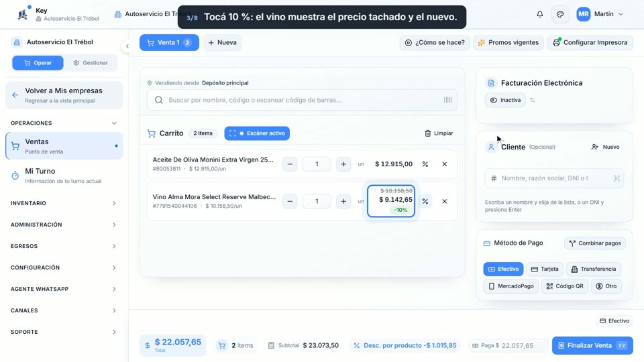
Task: Click the cart icon next to Carrito
Action: pos(152,133)
